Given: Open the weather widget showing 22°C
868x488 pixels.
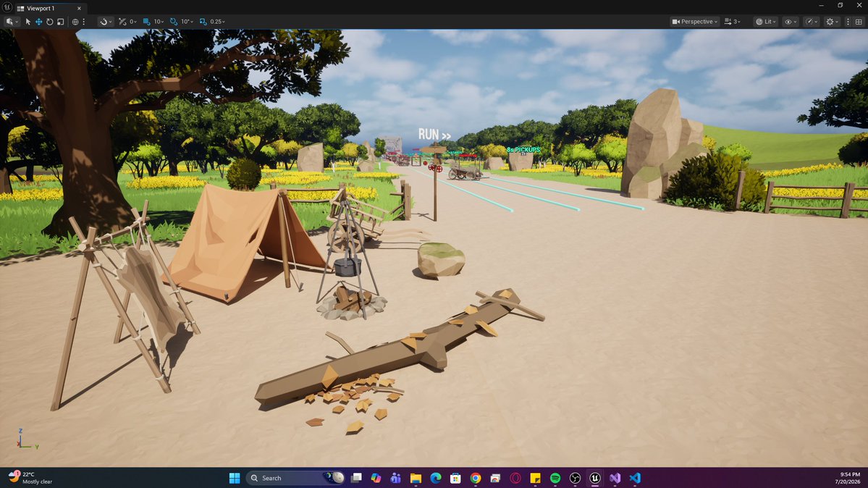Looking at the screenshot, I should (x=31, y=478).
